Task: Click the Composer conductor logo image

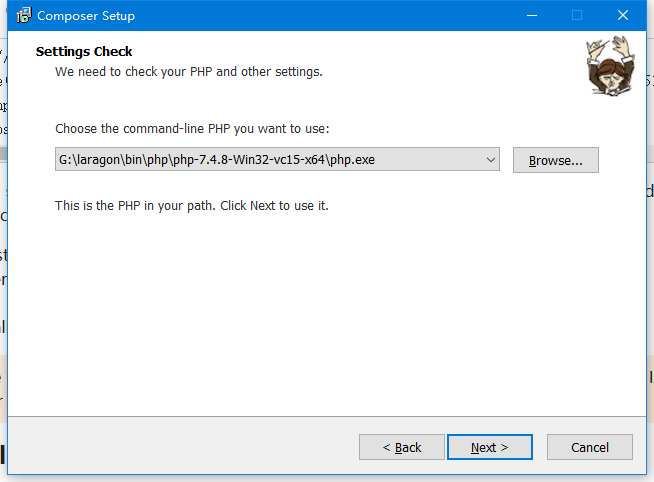Action: click(x=611, y=66)
